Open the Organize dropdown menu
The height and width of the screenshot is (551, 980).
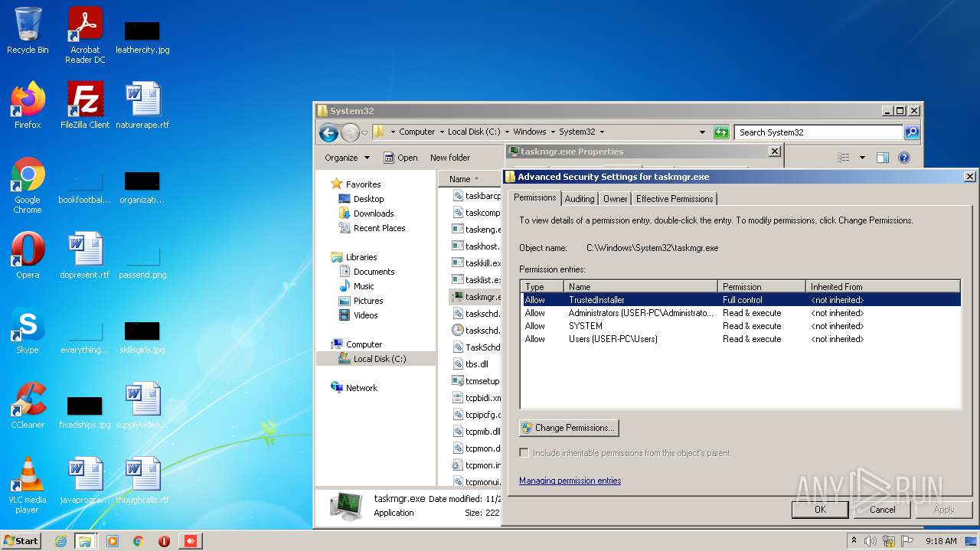click(347, 158)
